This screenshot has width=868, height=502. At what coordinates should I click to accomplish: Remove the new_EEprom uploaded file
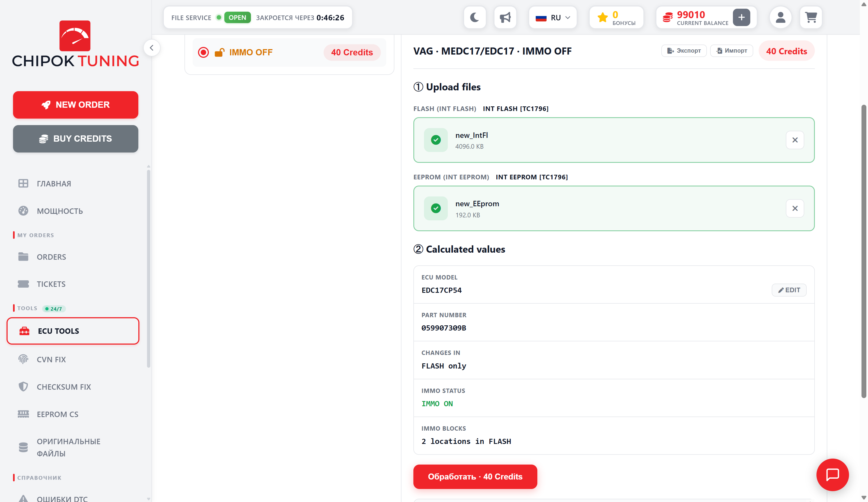coord(795,208)
